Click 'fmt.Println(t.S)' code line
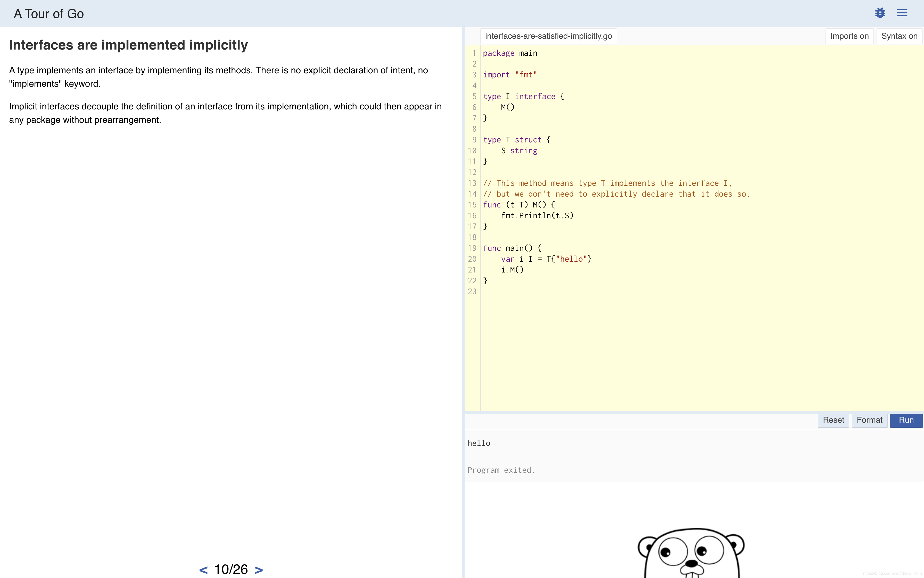 tap(537, 216)
